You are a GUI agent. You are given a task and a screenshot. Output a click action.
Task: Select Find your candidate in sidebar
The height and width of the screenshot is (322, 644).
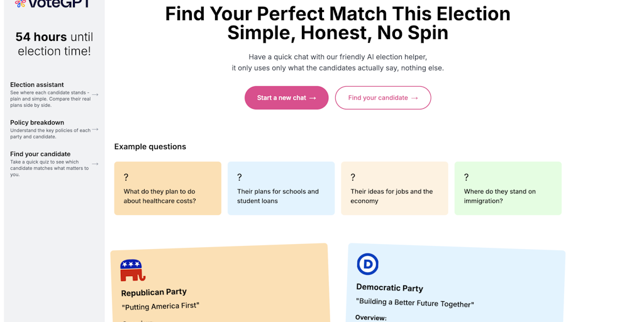tap(40, 154)
